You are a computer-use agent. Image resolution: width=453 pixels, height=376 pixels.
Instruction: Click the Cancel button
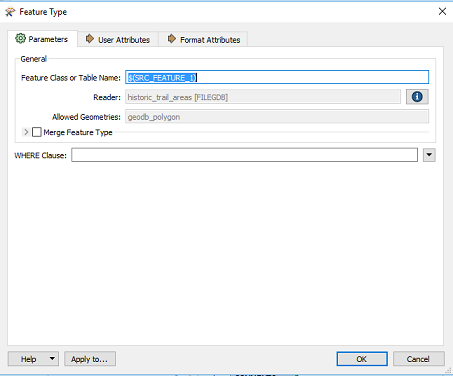pyautogui.click(x=419, y=359)
